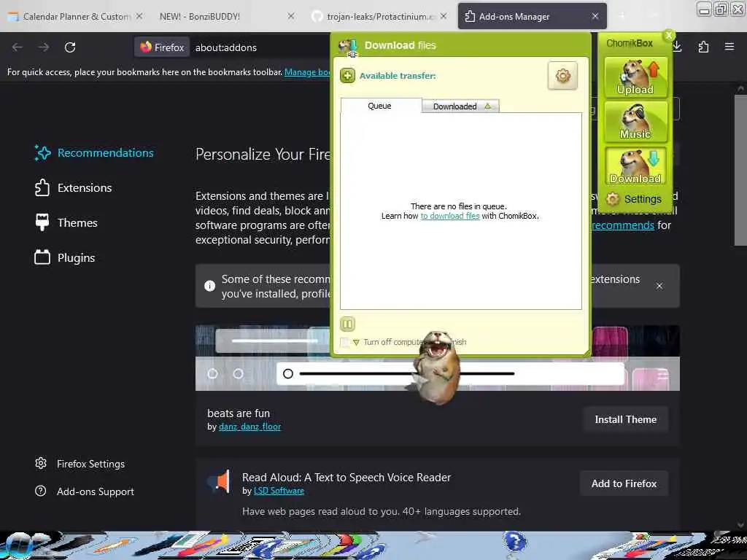The image size is (747, 560).
Task: Minimize the Firefox window
Action: pos(704,9)
